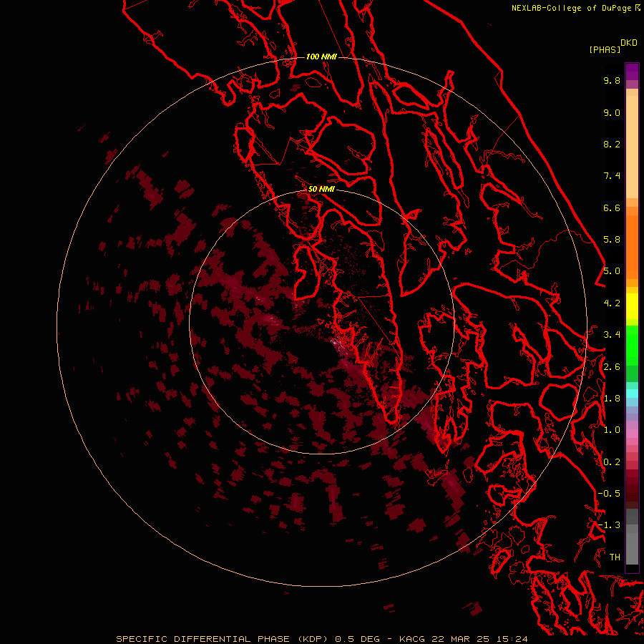Pick the light peach color bar segment
This screenshot has height=644, width=644.
pos(632,147)
